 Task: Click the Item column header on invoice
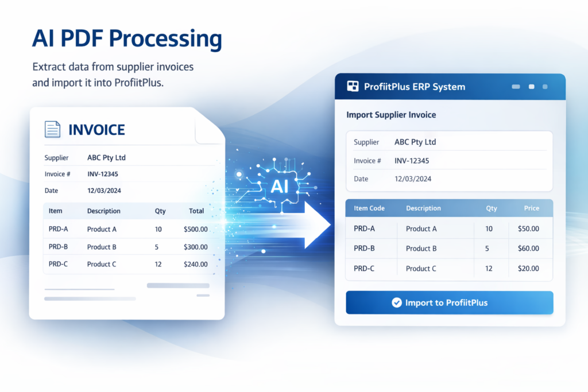point(55,211)
